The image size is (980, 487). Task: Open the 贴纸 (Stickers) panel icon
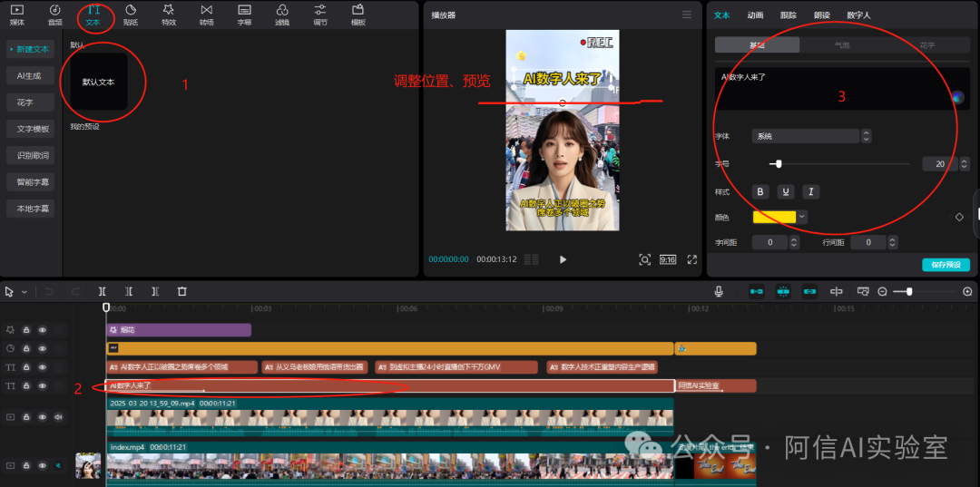coord(131,13)
